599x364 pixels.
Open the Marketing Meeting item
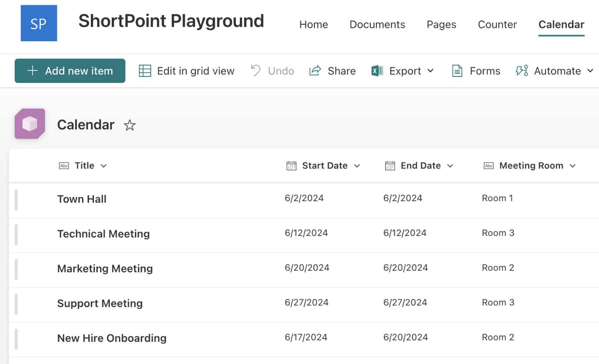pyautogui.click(x=105, y=268)
